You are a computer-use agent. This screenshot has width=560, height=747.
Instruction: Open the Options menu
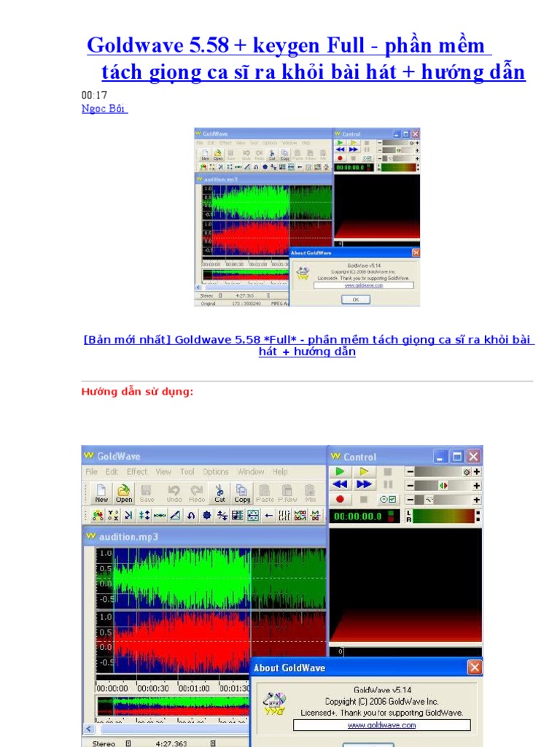pyautogui.click(x=216, y=472)
